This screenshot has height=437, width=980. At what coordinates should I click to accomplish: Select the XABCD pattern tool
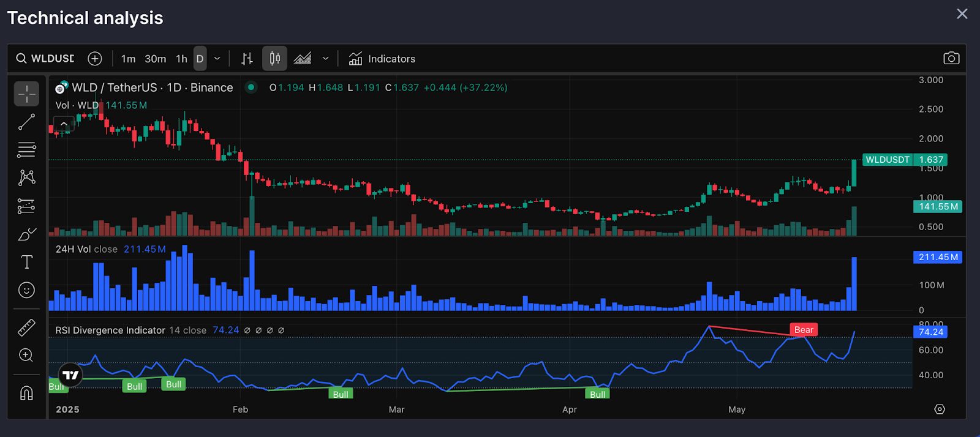26,177
